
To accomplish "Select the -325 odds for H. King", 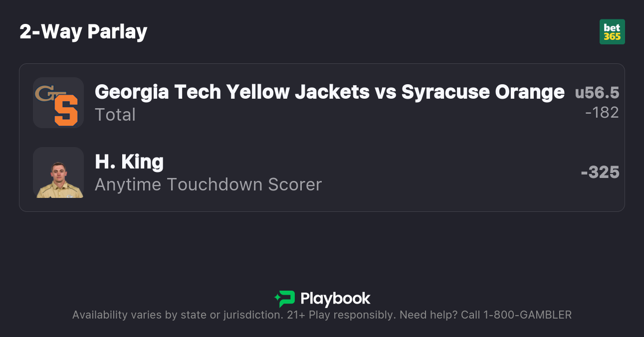I will [600, 172].
